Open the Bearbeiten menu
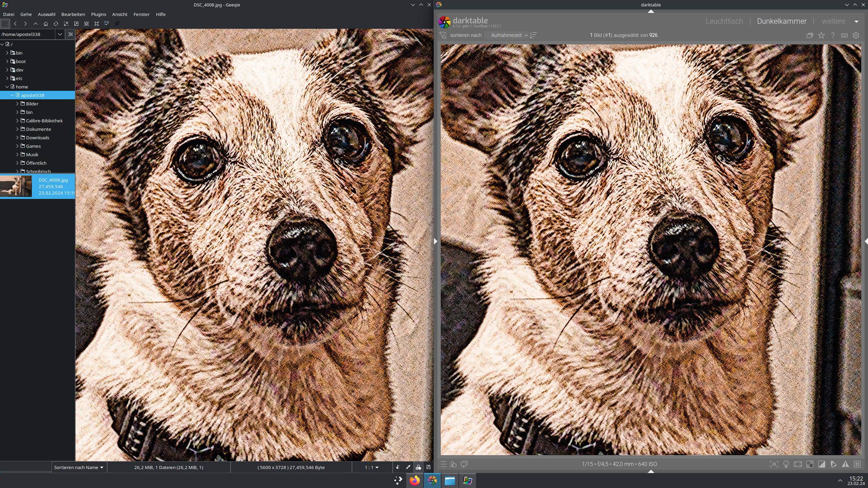The width and height of the screenshot is (868, 488). tap(73, 14)
